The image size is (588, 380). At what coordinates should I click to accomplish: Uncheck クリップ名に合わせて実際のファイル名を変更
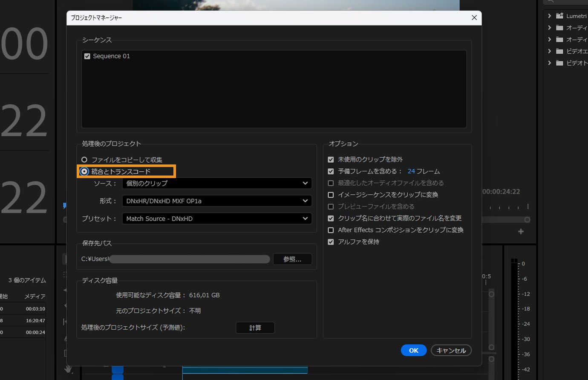331,218
